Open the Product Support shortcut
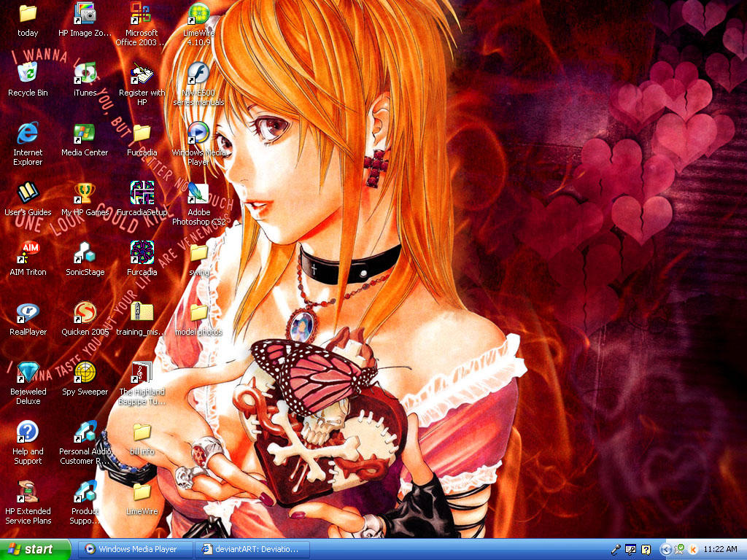The width and height of the screenshot is (747, 560). tap(85, 492)
